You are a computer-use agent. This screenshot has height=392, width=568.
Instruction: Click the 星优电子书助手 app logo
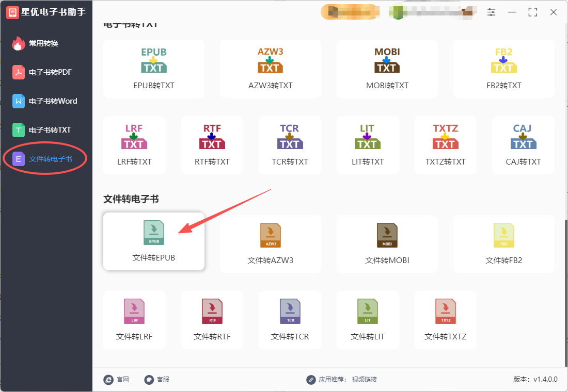coord(12,12)
